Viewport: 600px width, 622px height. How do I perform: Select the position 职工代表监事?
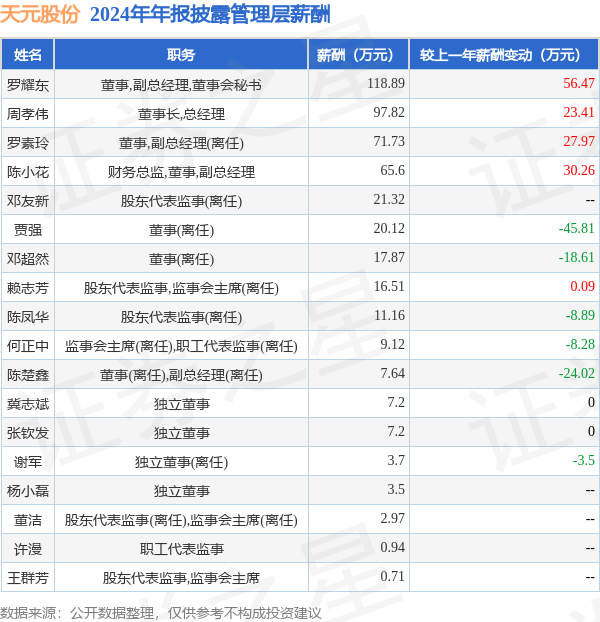point(181,549)
